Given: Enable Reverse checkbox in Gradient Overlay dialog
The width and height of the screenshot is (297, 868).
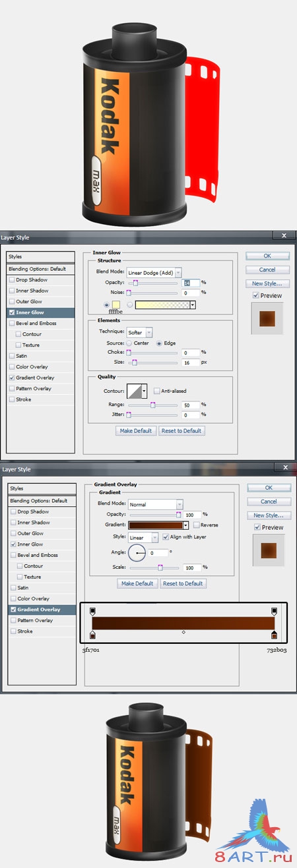Looking at the screenshot, I should tap(195, 525).
